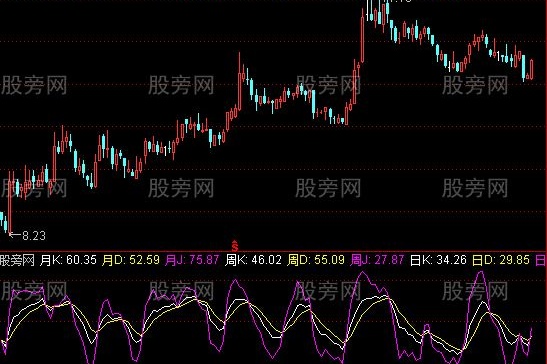
Task: Click the 周K: 46.02 indicator value
Action: click(253, 260)
